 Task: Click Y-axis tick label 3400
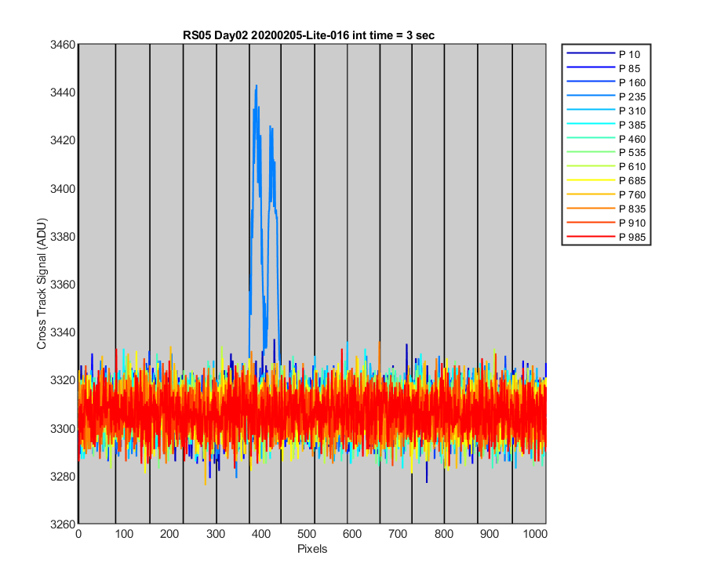(63, 188)
